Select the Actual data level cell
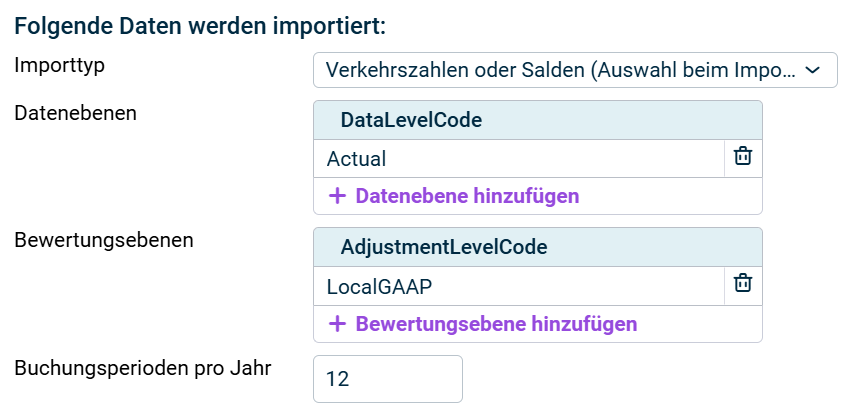 click(518, 158)
